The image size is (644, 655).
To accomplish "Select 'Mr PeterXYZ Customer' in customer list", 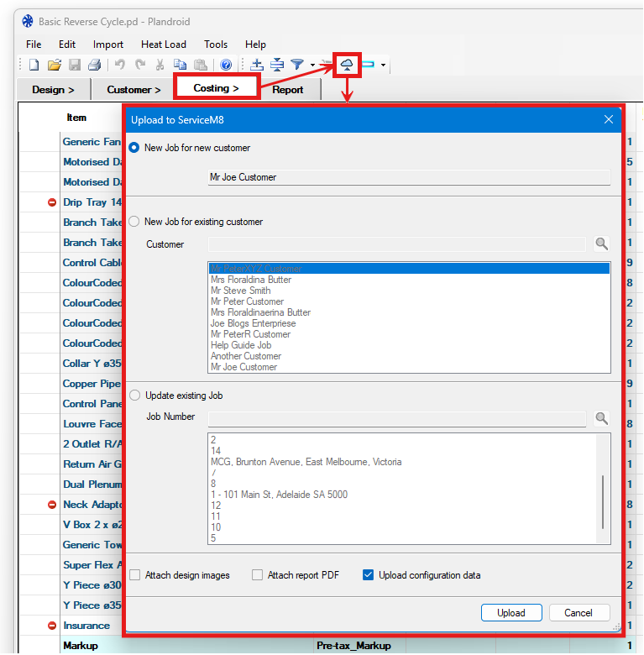I will point(409,268).
